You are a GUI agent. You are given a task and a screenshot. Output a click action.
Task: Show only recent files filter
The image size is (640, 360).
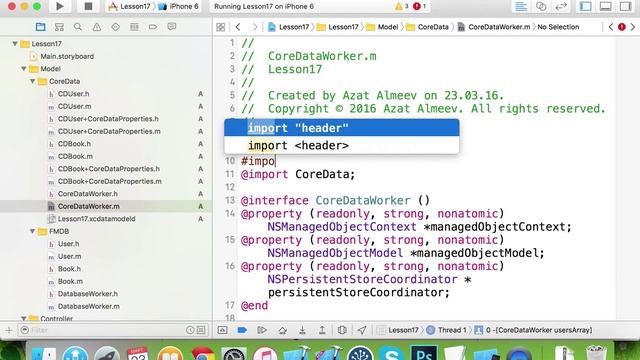click(190, 330)
